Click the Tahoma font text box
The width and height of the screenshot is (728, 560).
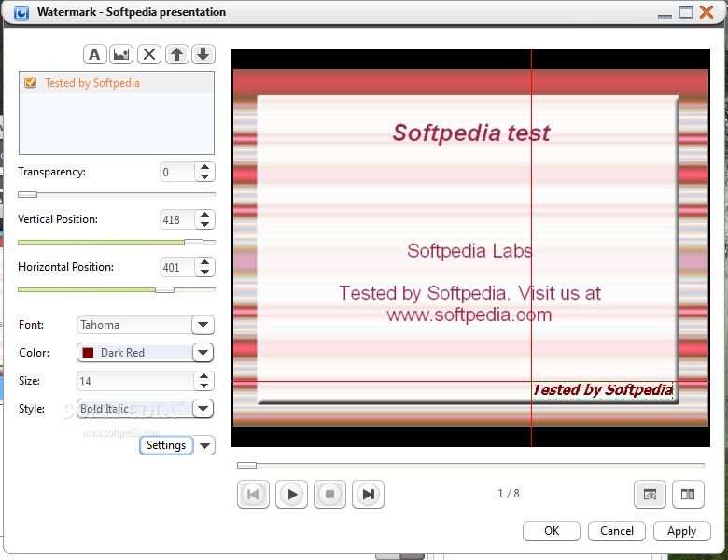pyautogui.click(x=134, y=325)
